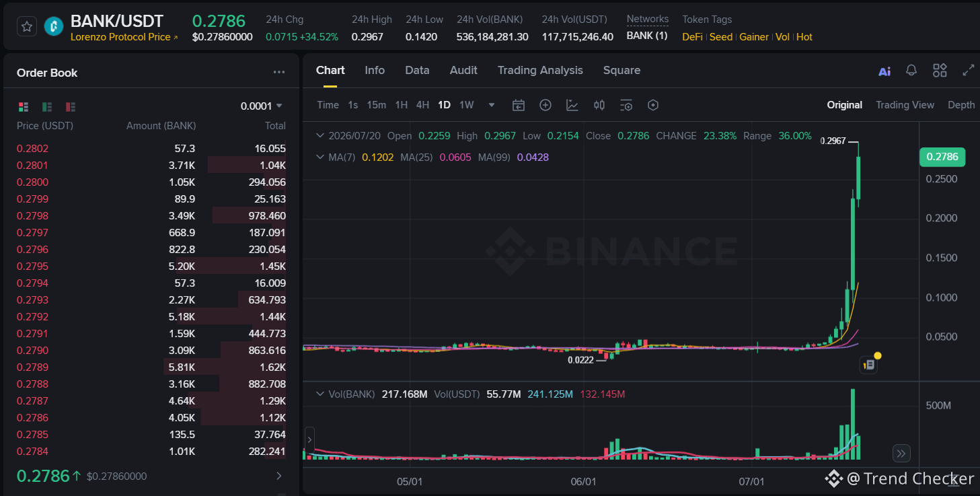
Task: Click the circled plus icon in the chart toolbar
Action: coord(545,105)
